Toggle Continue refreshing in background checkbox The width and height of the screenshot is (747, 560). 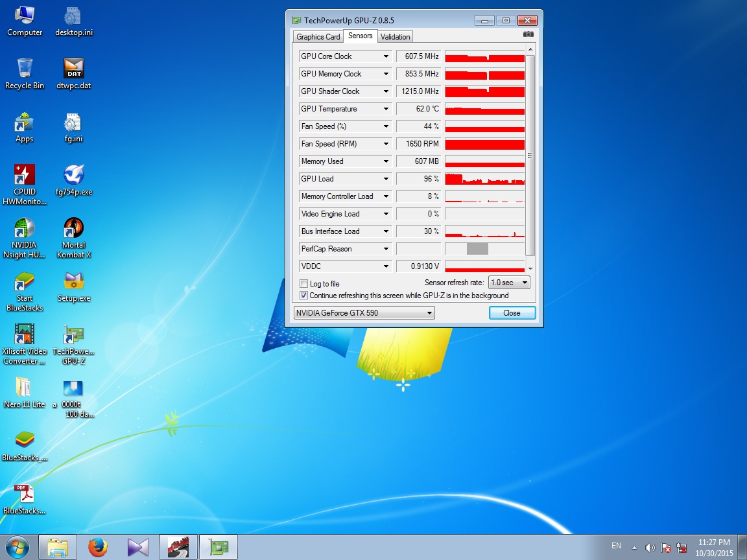click(x=303, y=296)
